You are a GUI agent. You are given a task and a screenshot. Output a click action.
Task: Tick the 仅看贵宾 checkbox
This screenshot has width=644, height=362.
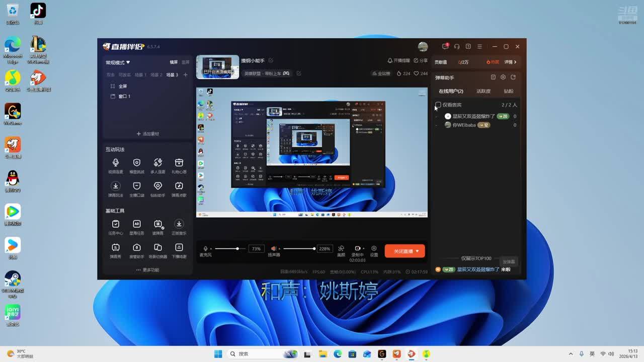click(x=438, y=105)
